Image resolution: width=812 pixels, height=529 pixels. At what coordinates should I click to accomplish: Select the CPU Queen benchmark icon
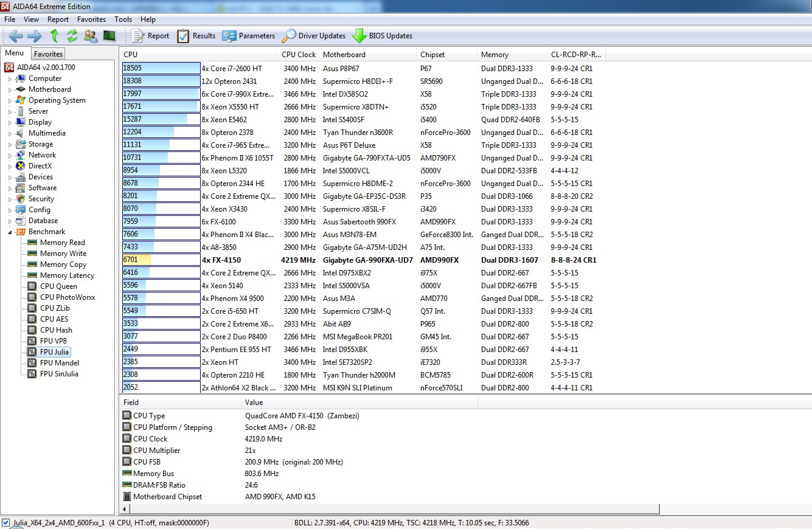[x=32, y=286]
